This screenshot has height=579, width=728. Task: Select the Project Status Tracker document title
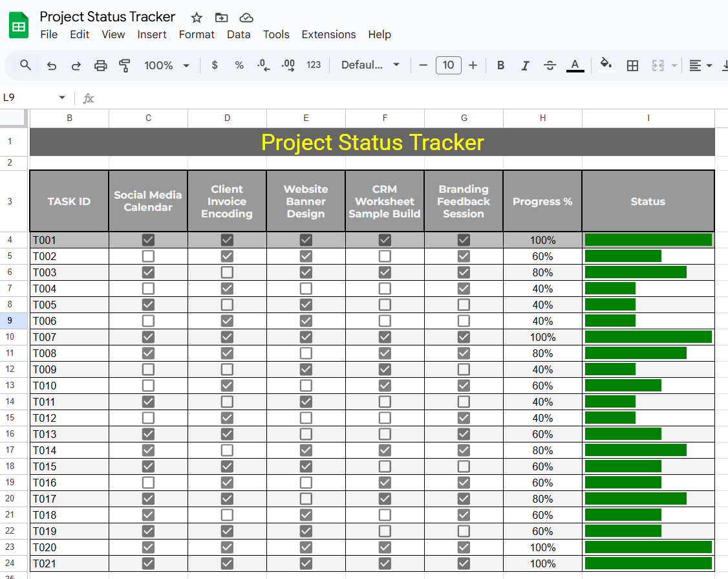pos(107,17)
